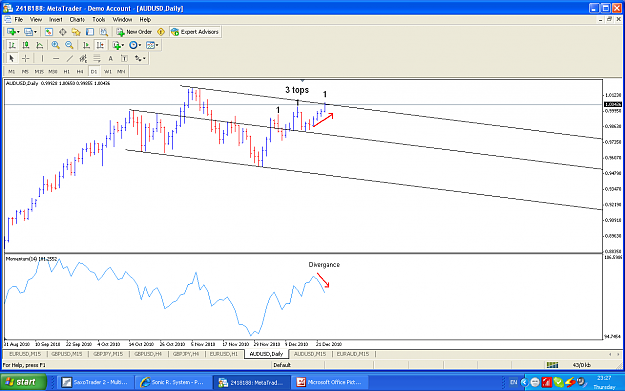
Task: Launch MetaEditor with the yellow diamond icon
Action: [x=161, y=32]
